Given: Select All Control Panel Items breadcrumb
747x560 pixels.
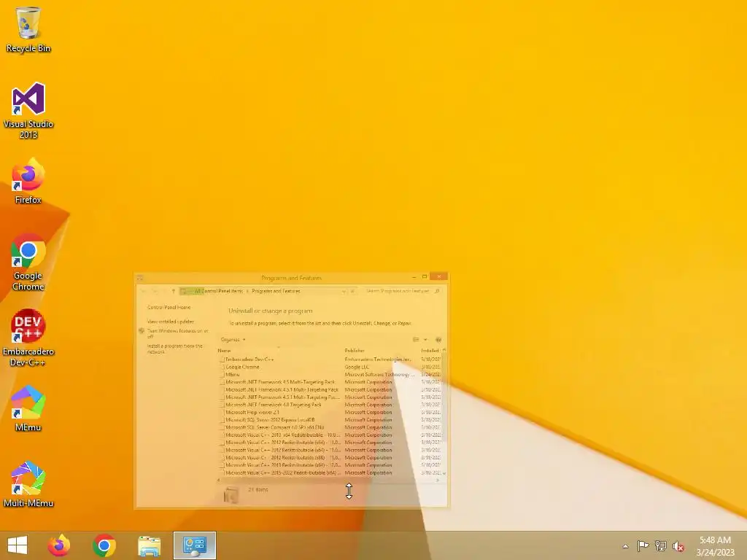Looking at the screenshot, I should coord(219,291).
